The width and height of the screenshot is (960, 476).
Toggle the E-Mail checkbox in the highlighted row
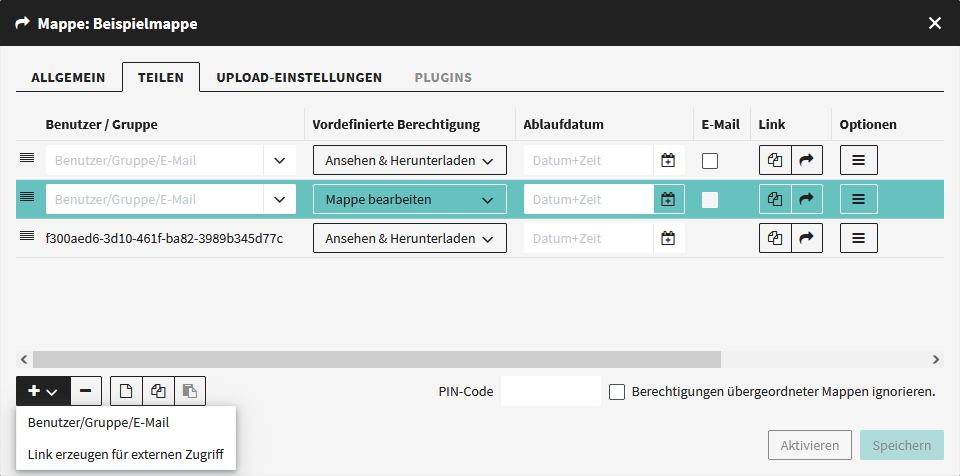click(710, 200)
